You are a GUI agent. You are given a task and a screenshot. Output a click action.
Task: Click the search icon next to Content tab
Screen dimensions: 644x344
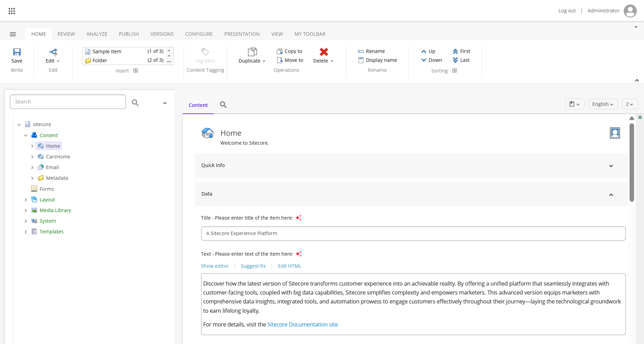click(223, 105)
